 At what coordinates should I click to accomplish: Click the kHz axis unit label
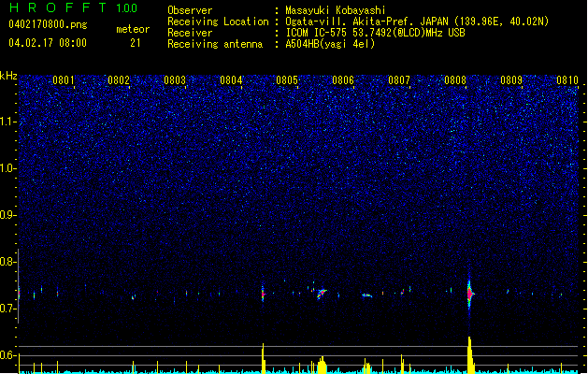(x=8, y=76)
